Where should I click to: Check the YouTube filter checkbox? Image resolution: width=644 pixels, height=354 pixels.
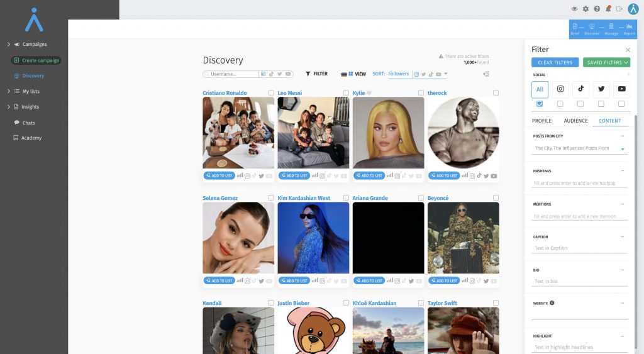[x=621, y=104]
